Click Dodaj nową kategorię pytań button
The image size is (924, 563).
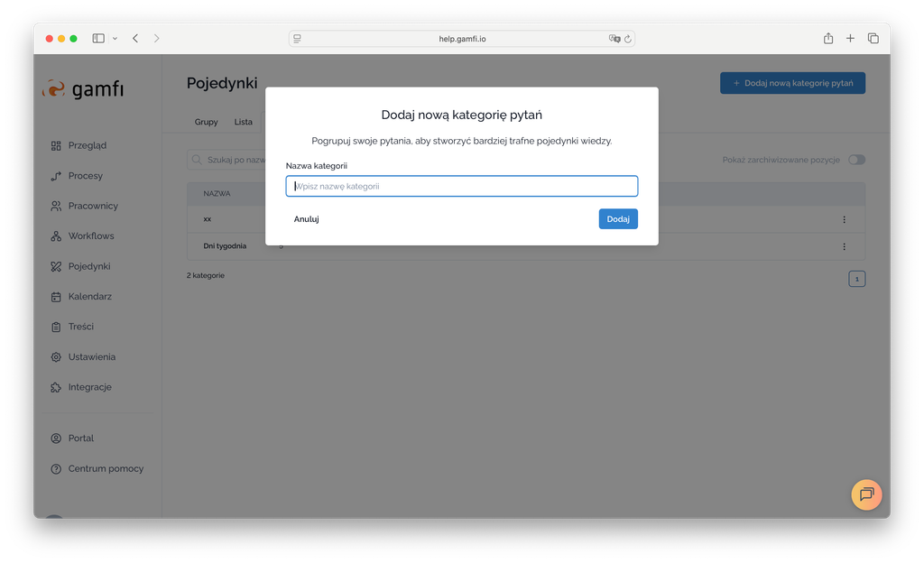point(791,83)
